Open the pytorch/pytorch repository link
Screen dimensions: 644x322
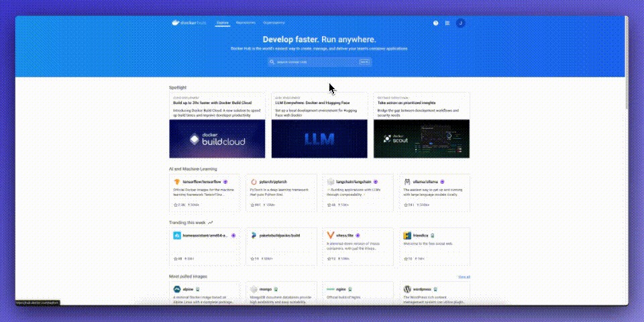point(273,182)
